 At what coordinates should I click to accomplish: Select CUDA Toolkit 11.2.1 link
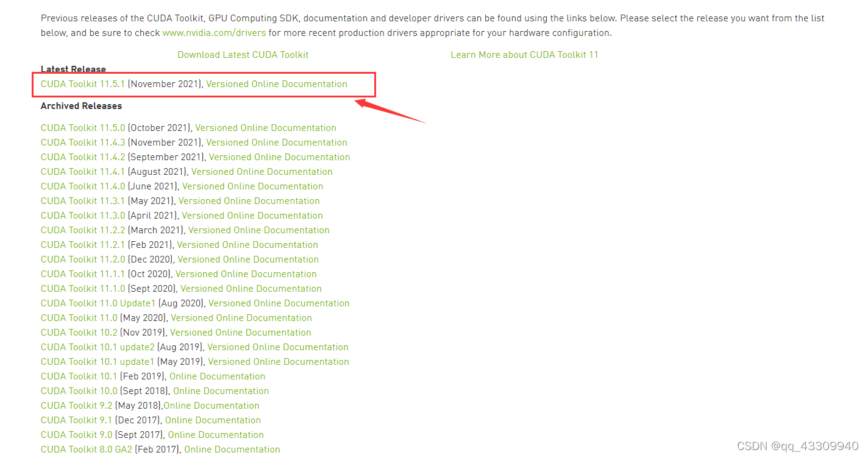click(x=82, y=245)
